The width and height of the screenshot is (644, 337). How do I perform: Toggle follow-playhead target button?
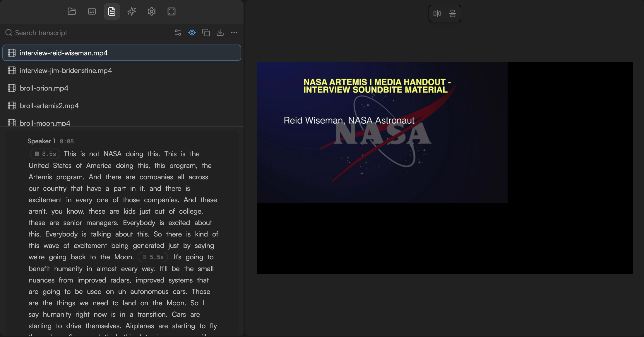(192, 33)
